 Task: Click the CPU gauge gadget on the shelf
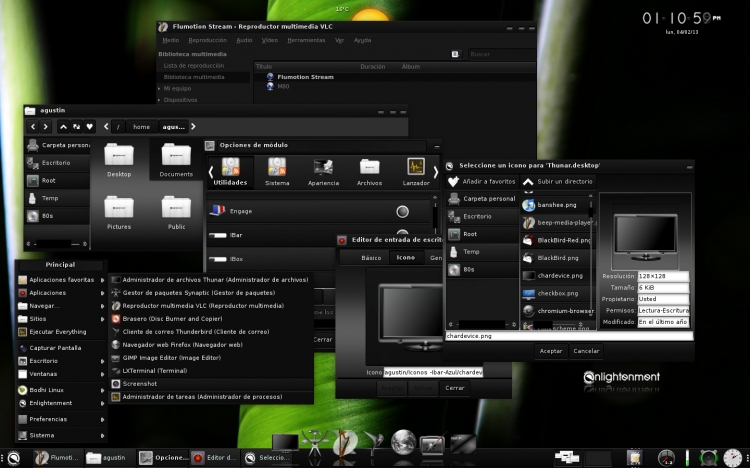[666, 458]
